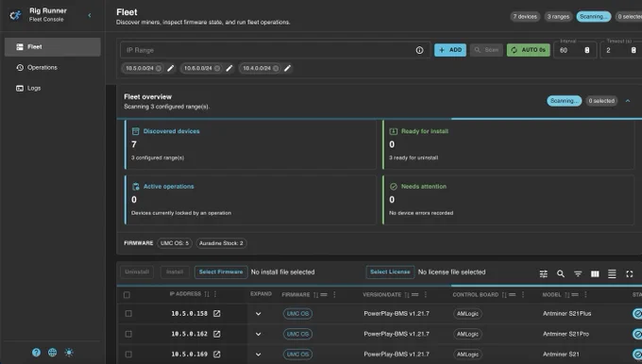Filter by UMC OS: 5 firmware chip
Screen dimensions: 642x364
[175, 243]
